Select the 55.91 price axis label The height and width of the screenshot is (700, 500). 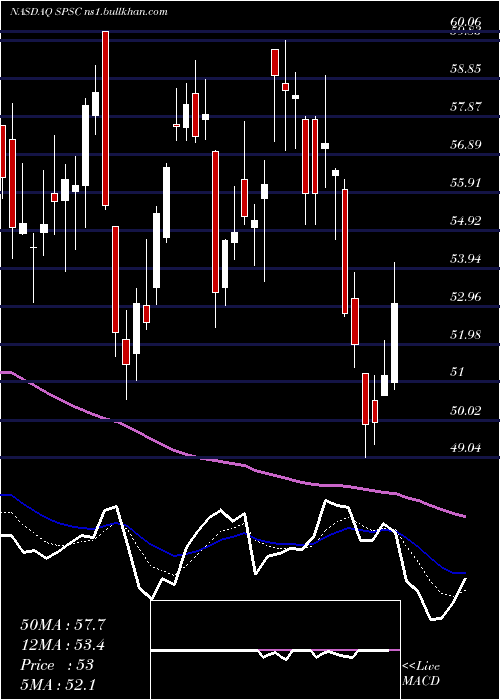[465, 183]
